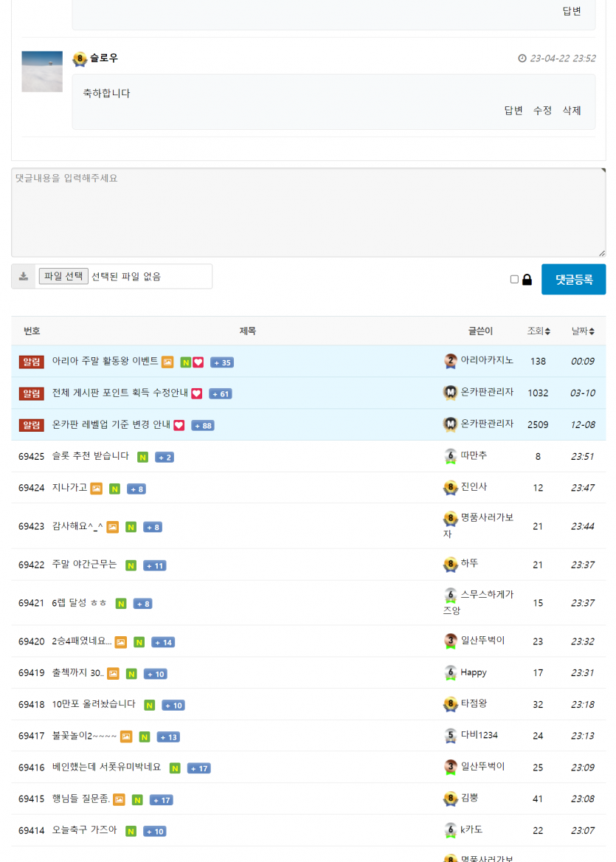
Task: Click N new badge on 오늘축구 가즈아
Action: pyautogui.click(x=131, y=831)
